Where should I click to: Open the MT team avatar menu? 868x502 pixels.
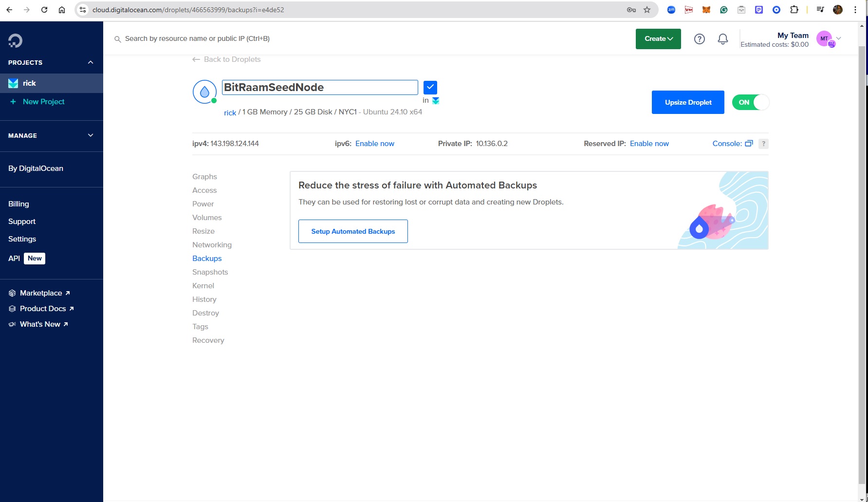point(825,39)
